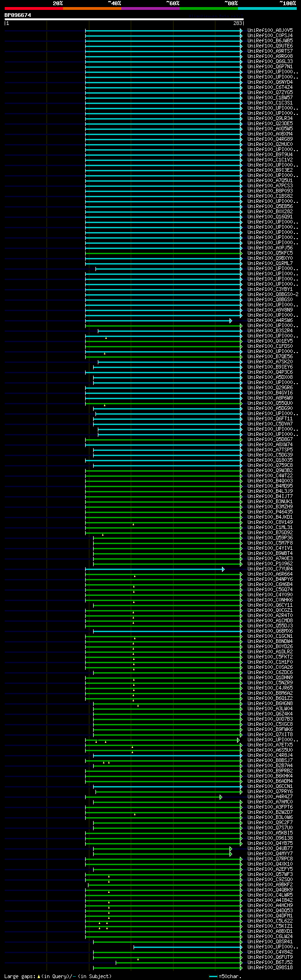Open hit UniRef100_Q29GR6
Screen dimensions: 301x980
tap(270, 387)
